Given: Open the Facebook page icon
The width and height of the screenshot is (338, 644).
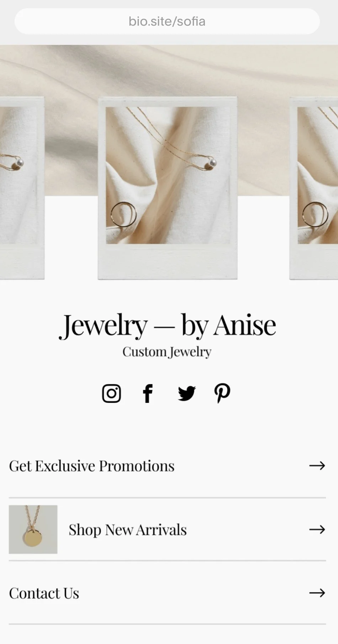Looking at the screenshot, I should coord(148,394).
